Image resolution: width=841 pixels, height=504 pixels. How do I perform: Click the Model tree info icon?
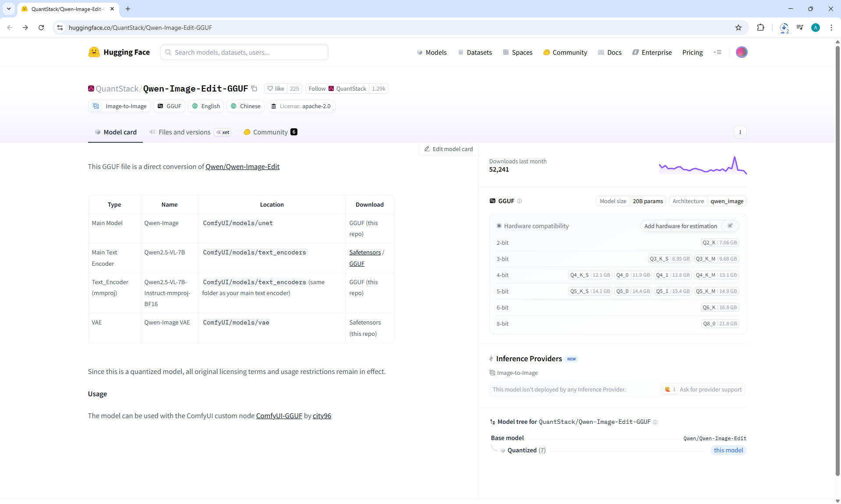tap(655, 422)
